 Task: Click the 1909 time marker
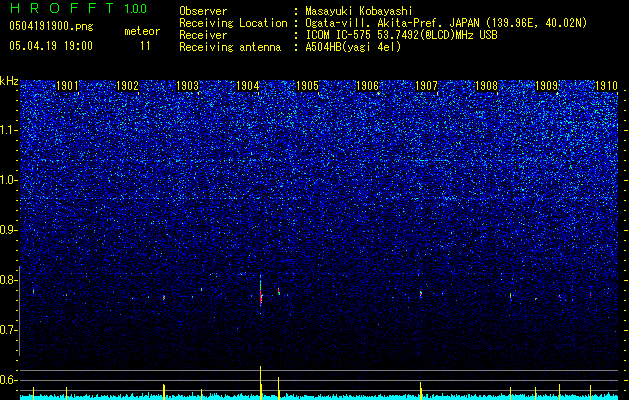click(546, 85)
